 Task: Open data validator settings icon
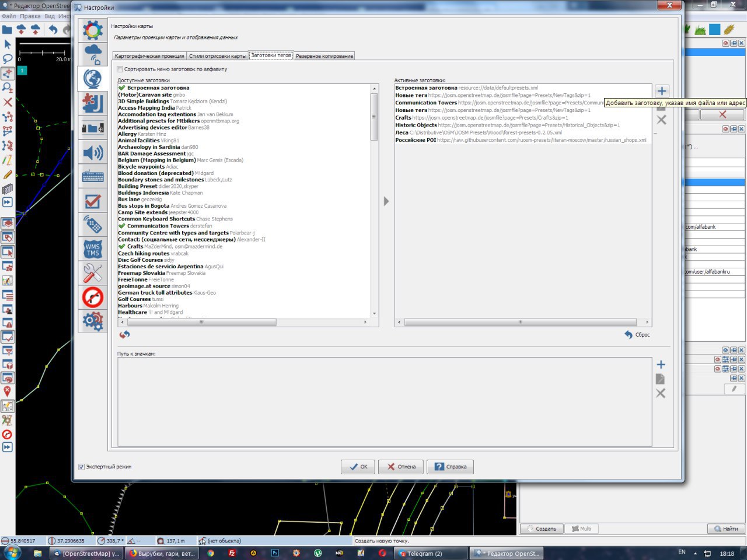click(93, 201)
